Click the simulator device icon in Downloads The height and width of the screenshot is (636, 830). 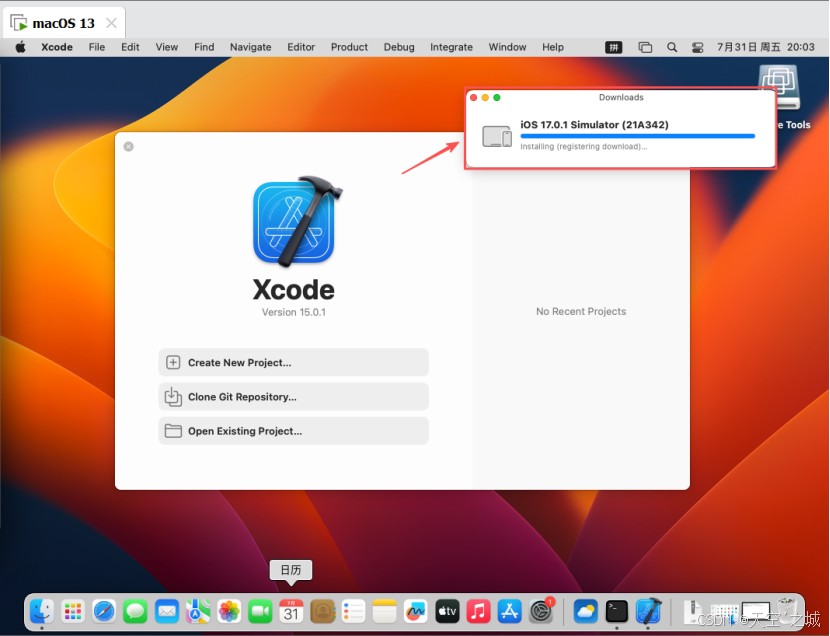coord(497,136)
